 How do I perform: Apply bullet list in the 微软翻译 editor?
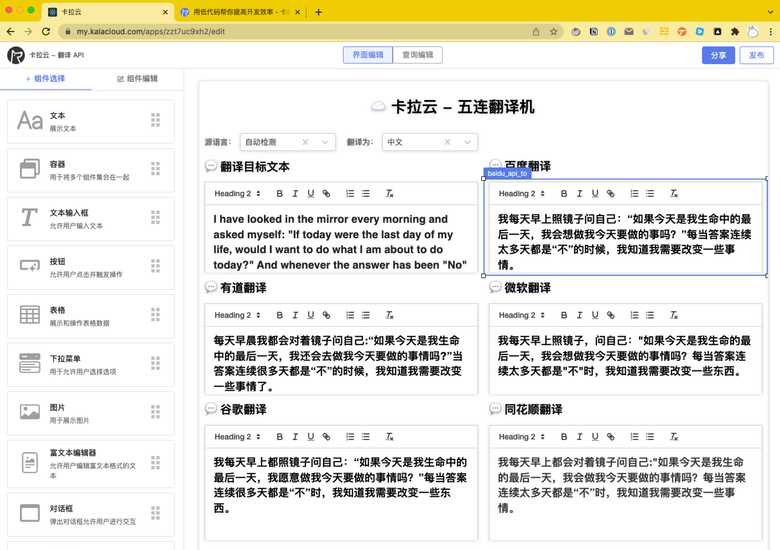pyautogui.click(x=650, y=315)
